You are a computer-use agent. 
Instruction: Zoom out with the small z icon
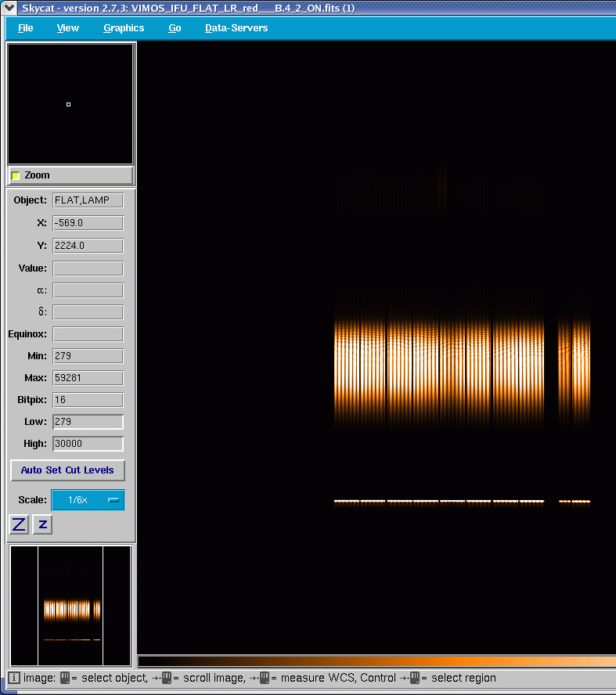click(42, 525)
